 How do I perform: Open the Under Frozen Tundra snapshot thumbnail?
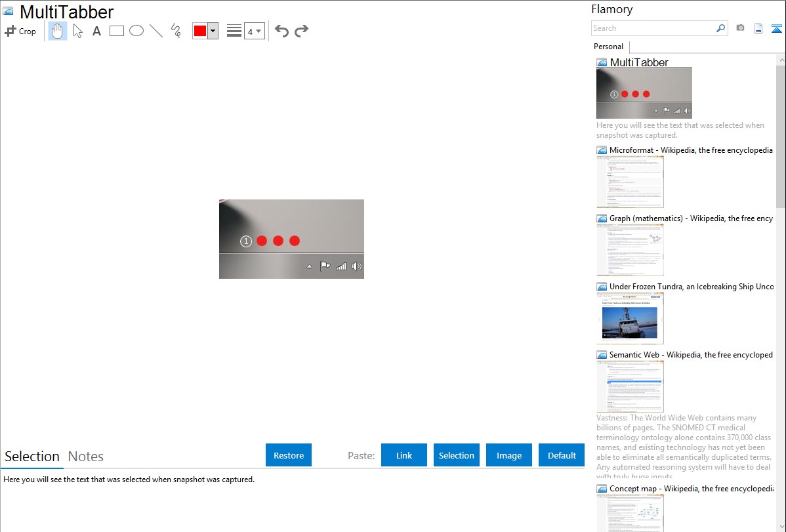click(630, 318)
